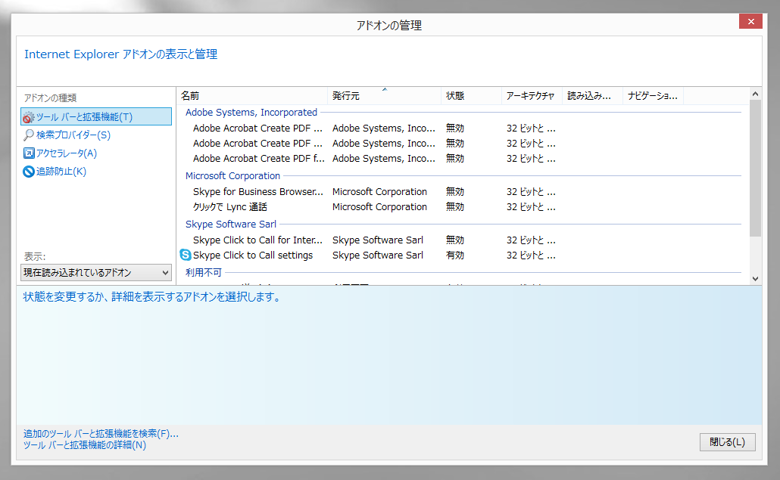Collapse the Microsoft Corporation group header
This screenshot has height=480, width=780.
pos(233,176)
